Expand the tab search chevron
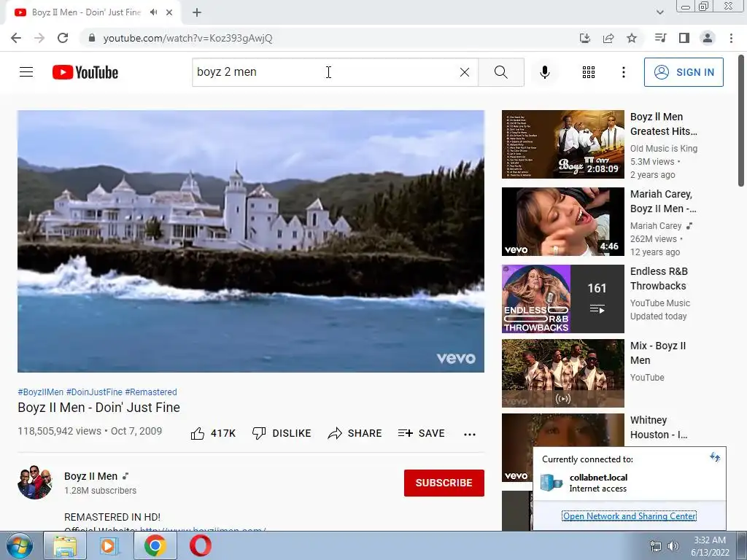The width and height of the screenshot is (747, 560). pos(659,12)
